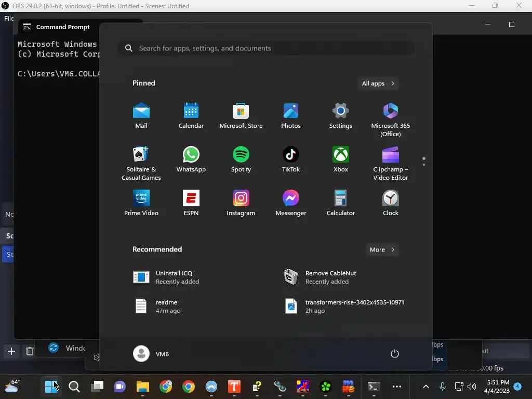
Task: Open Google Chrome from the taskbar
Action: (188, 387)
